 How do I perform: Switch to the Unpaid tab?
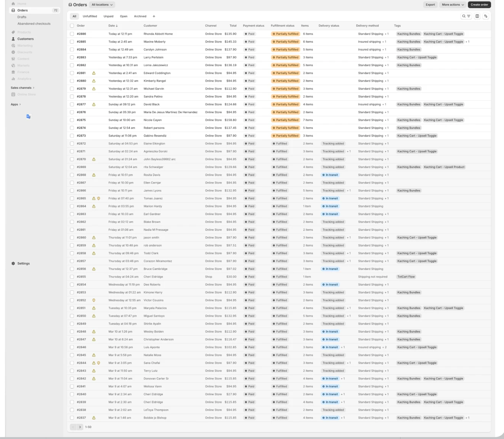coord(108,16)
